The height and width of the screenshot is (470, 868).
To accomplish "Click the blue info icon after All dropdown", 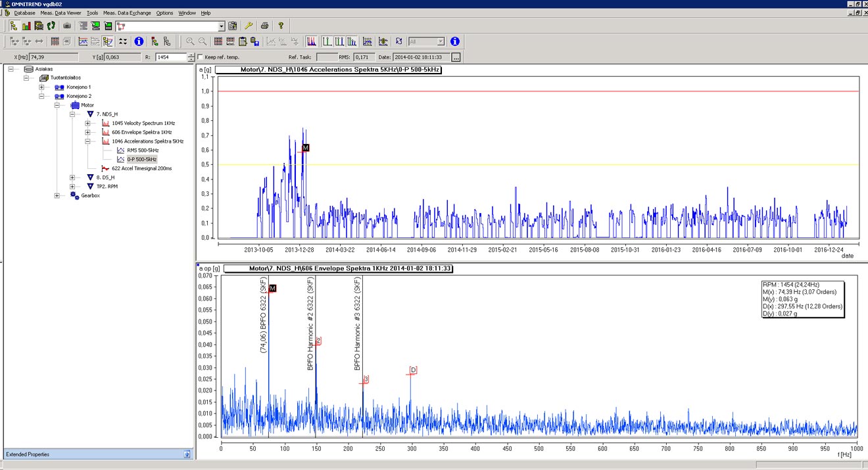I will click(x=454, y=41).
